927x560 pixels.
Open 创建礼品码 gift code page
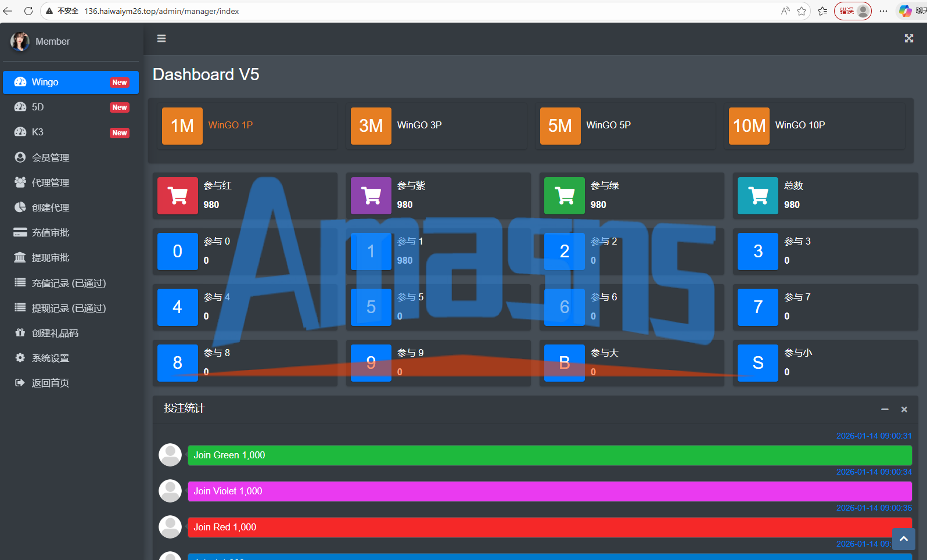point(71,333)
